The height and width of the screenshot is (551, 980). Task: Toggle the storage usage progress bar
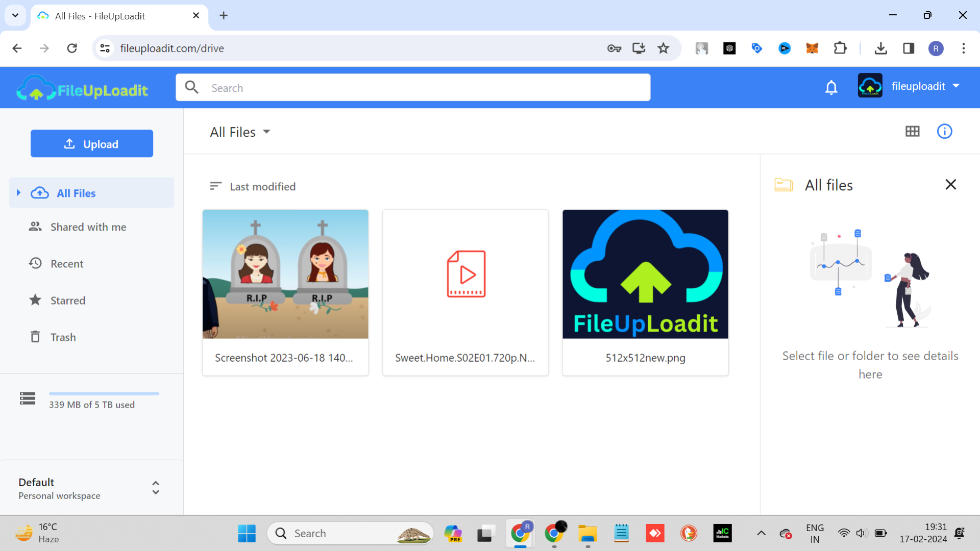point(104,393)
